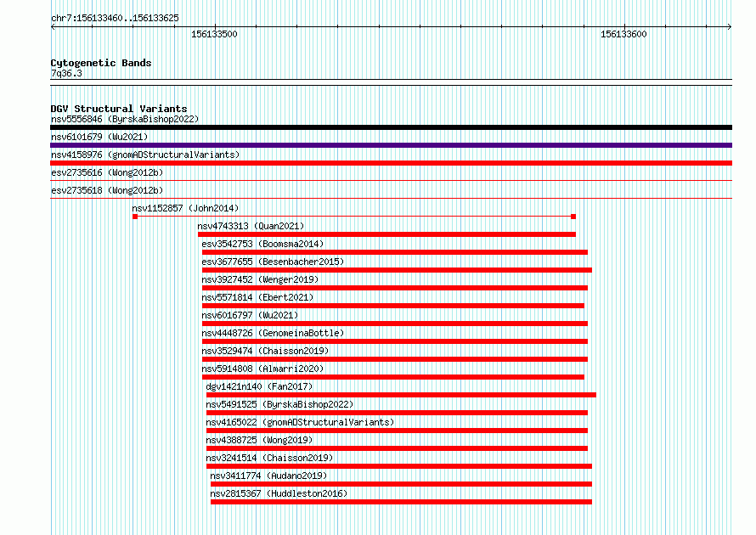
Task: Open the nsv5914808 (Almarri2020) variant label
Action: coord(262,369)
